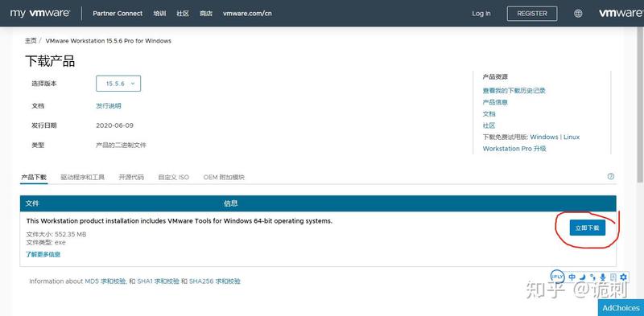Switch to 开源代码 tab
644x316 pixels.
[131, 177]
